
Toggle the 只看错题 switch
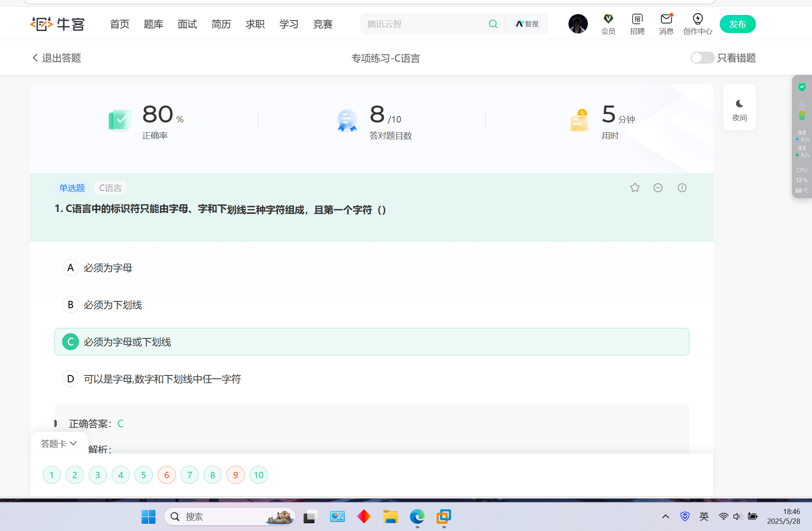tap(702, 58)
